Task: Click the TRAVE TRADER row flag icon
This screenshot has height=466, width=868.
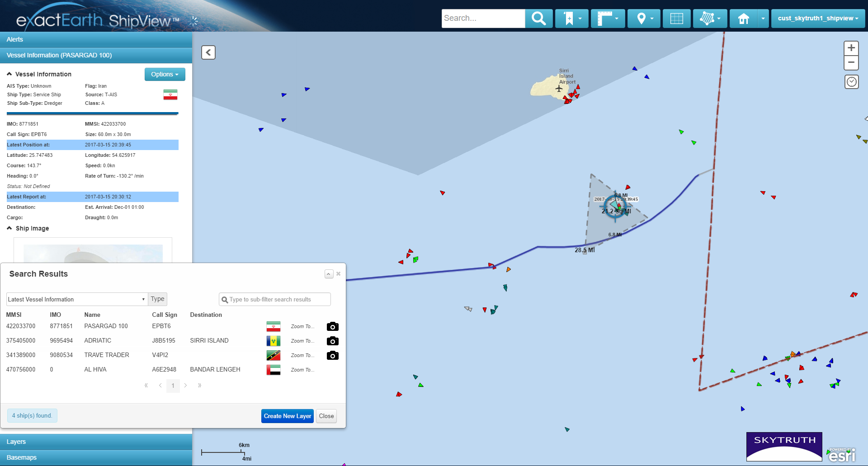Action: (x=274, y=355)
